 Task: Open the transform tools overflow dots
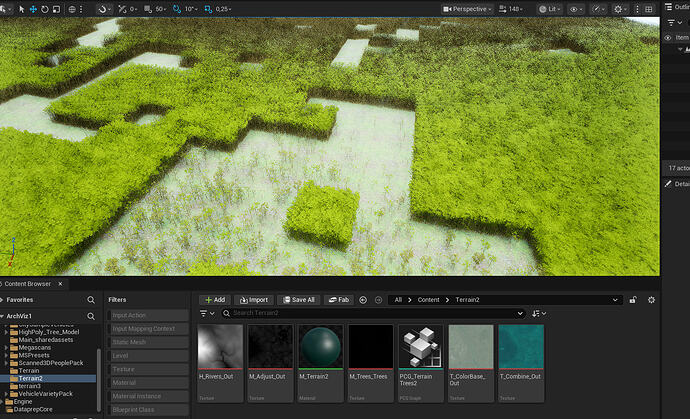point(81,9)
